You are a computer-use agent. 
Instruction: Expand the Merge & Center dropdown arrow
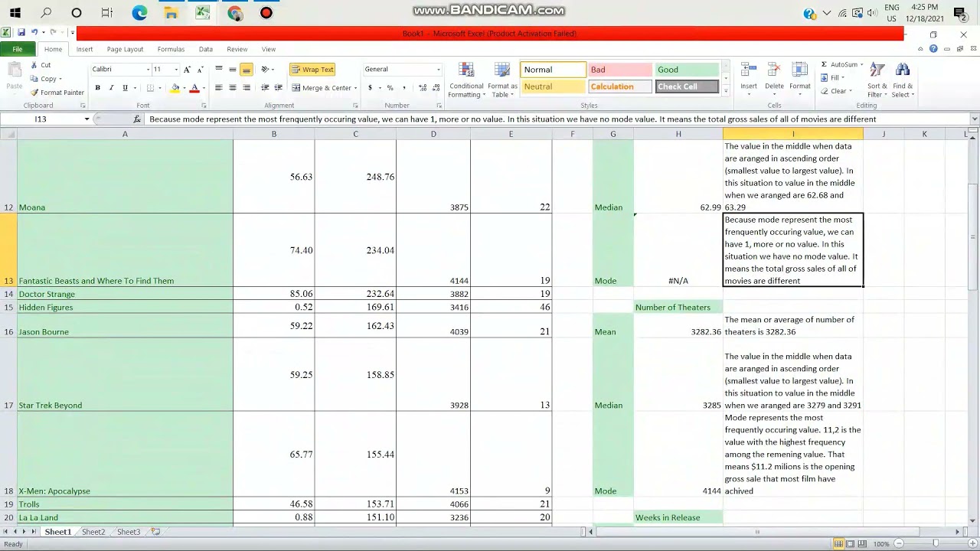[355, 88]
